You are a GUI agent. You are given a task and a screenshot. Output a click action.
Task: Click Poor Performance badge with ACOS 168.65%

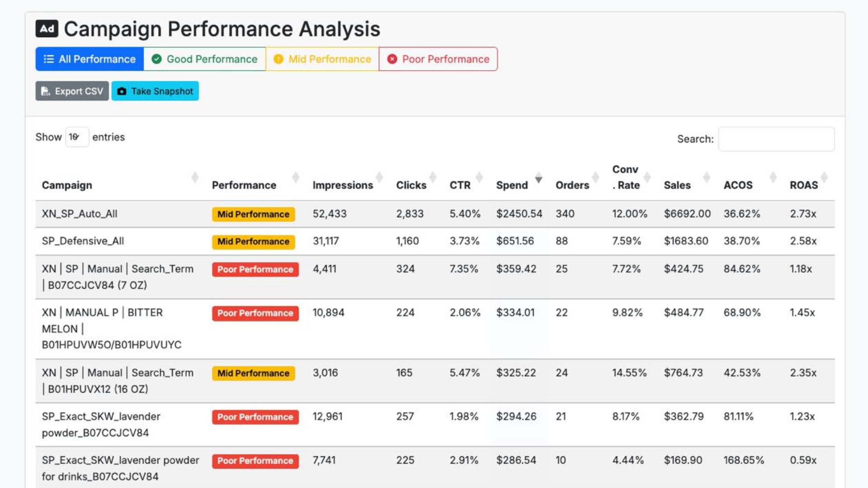255,461
